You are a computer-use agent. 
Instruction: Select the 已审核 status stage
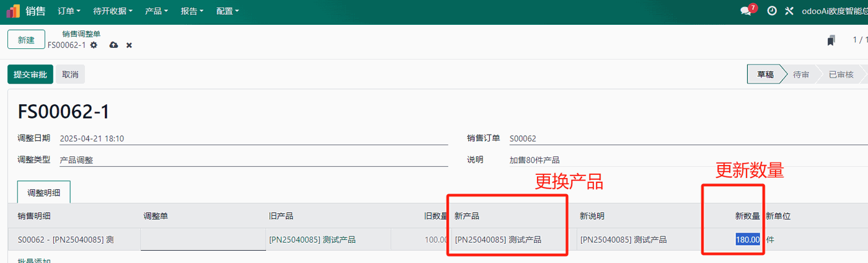tap(841, 74)
